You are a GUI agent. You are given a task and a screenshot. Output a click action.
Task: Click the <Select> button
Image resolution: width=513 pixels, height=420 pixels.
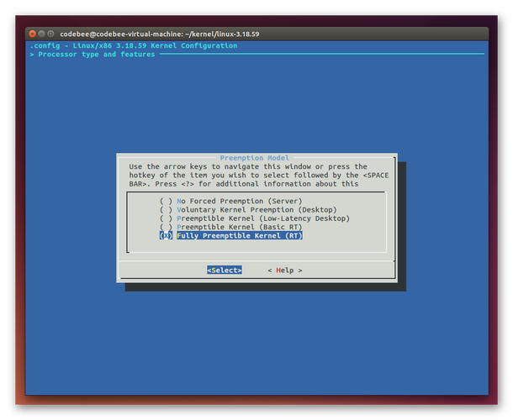point(225,270)
